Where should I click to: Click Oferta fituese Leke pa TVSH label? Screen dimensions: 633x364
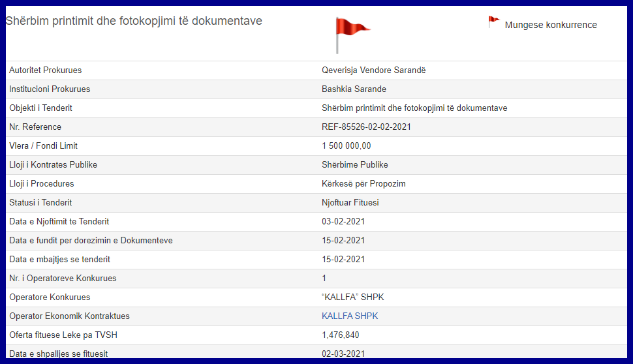(63, 336)
